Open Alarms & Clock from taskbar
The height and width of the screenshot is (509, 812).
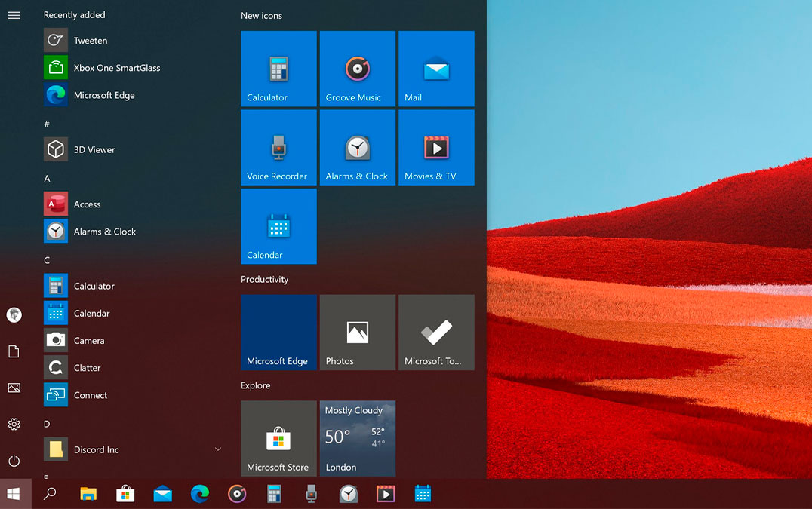pos(349,494)
